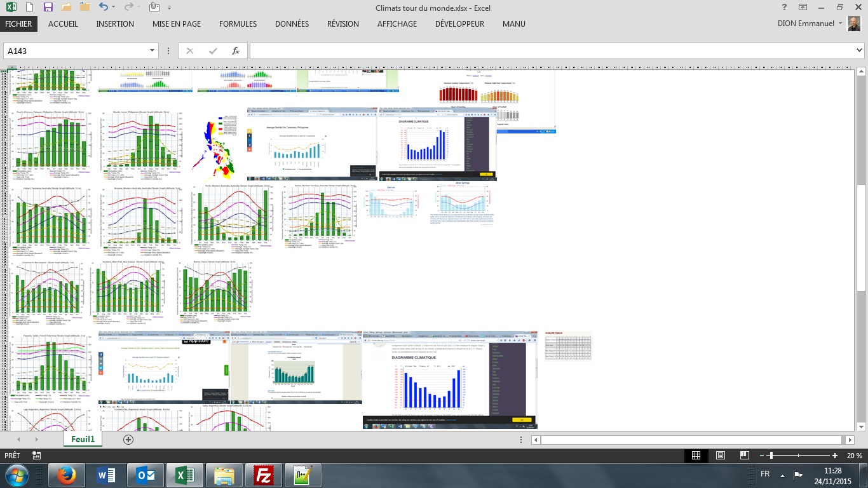868x488 pixels.
Task: Click the macro recording icon in status bar
Action: [x=37, y=456]
